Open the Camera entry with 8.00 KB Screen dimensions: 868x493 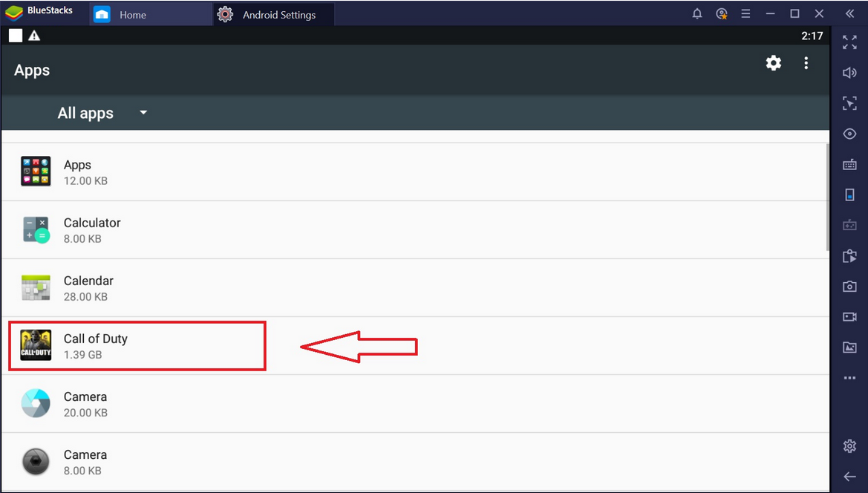coord(415,462)
